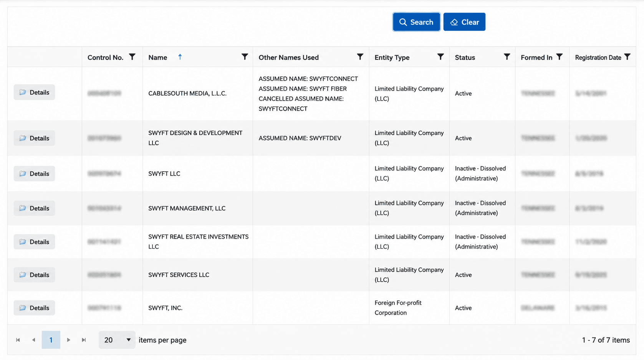
Task: Open the Name column filter icon
Action: pyautogui.click(x=245, y=57)
